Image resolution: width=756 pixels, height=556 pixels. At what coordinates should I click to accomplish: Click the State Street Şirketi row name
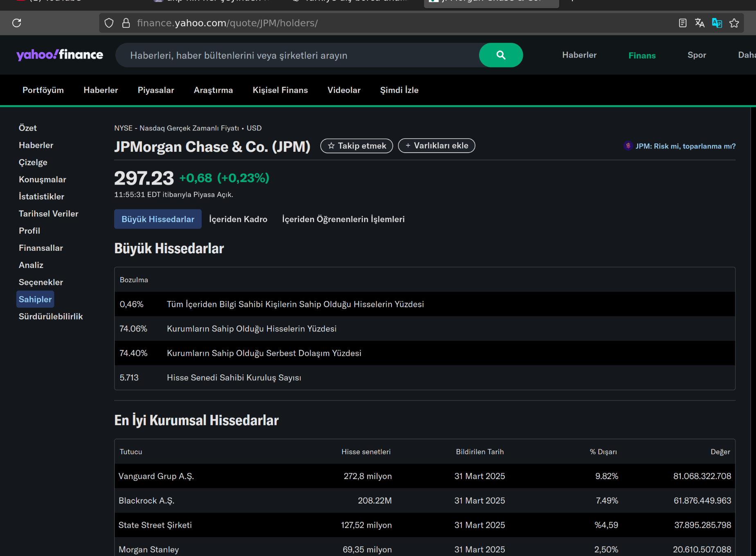click(155, 525)
